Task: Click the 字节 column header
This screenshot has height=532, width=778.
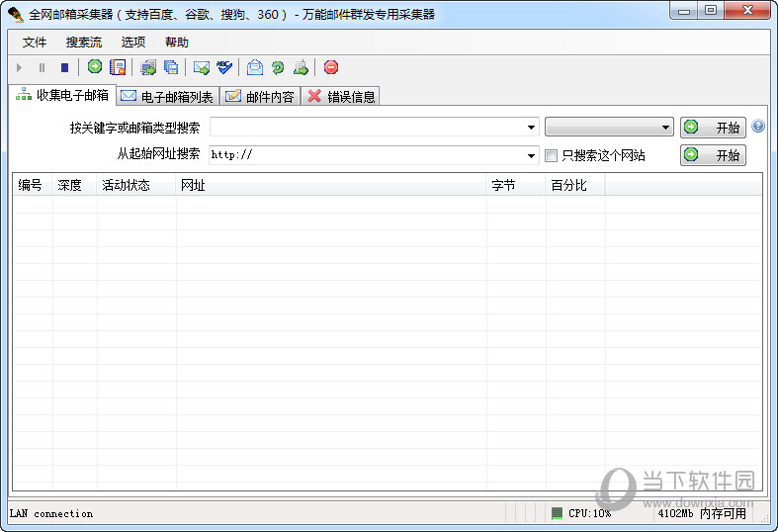Action: [516, 185]
